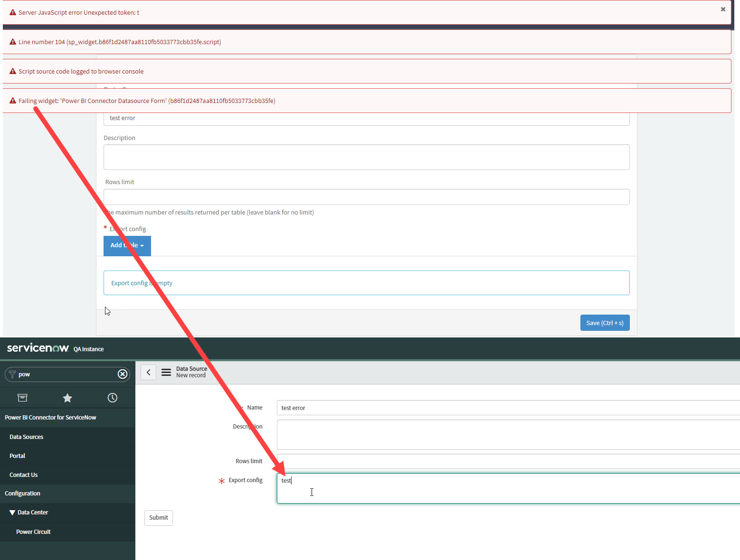The width and height of the screenshot is (740, 560).
Task: Dismiss the error notifications with the X
Action: pyautogui.click(x=722, y=9)
